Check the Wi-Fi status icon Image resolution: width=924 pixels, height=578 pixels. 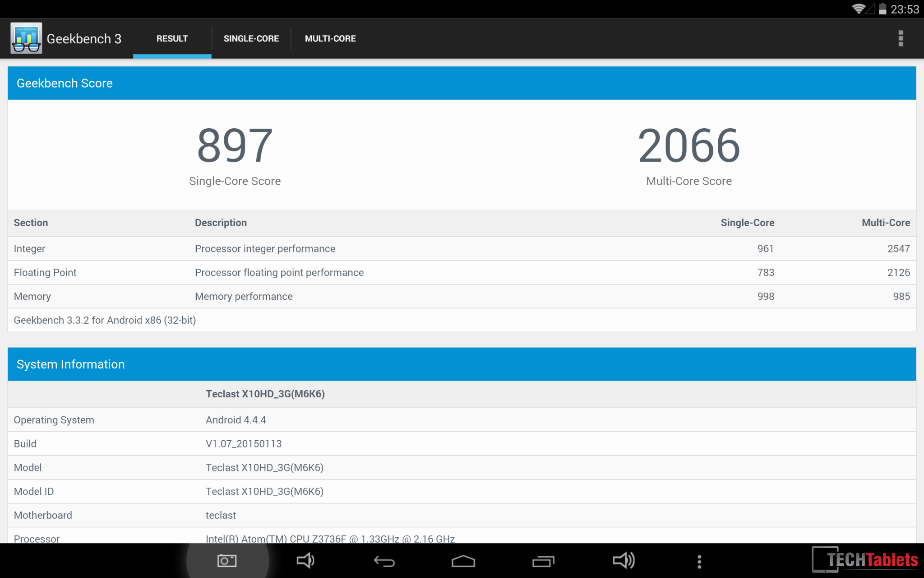(x=858, y=9)
